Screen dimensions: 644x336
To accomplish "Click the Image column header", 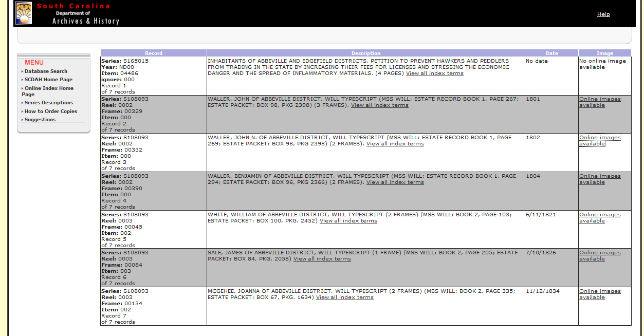I will pos(605,53).
